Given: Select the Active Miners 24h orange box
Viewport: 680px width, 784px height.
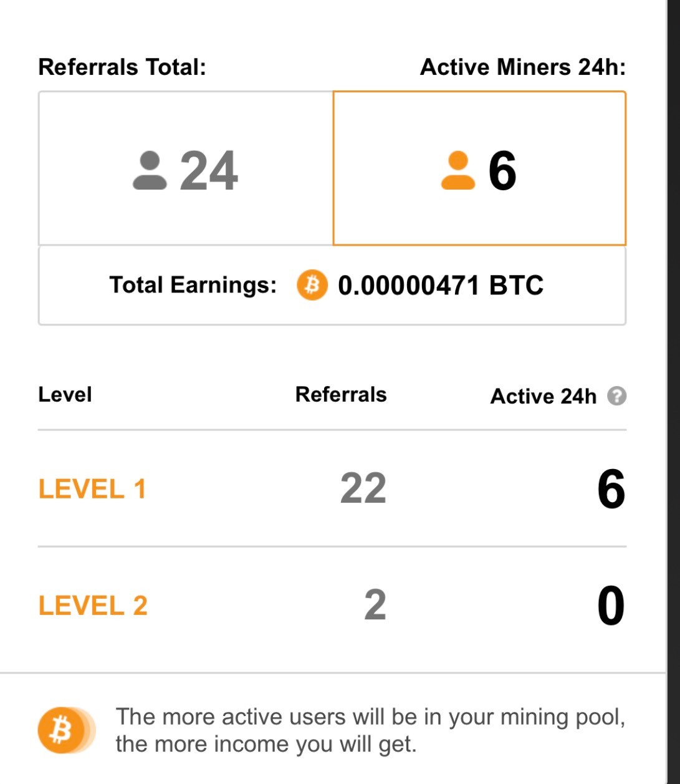Looking at the screenshot, I should [479, 168].
